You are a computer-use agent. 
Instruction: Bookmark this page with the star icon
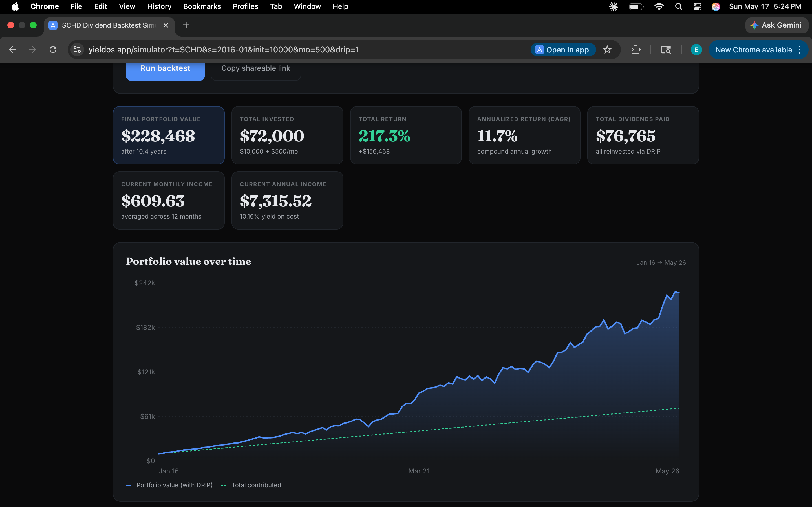coord(607,50)
